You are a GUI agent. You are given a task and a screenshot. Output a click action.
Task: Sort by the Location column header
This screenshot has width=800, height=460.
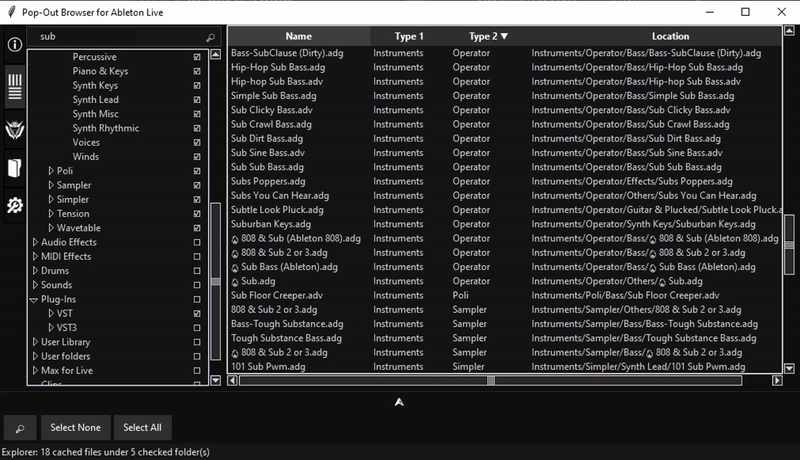point(670,36)
